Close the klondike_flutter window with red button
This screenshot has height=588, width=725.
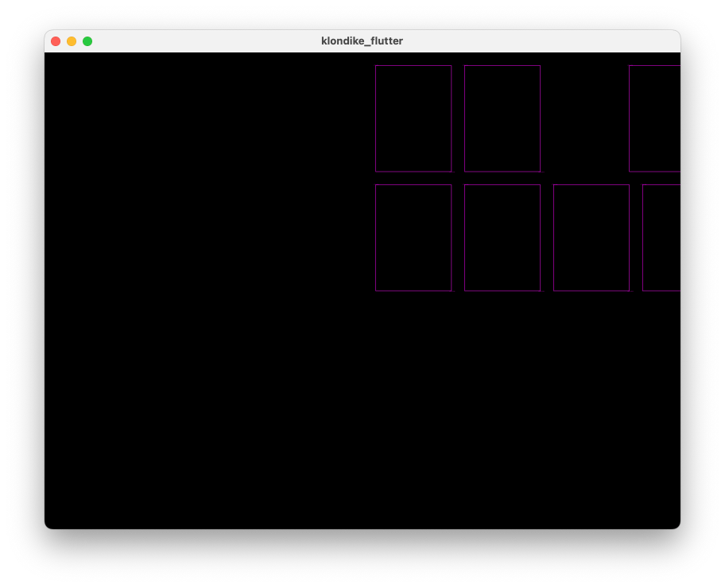56,41
